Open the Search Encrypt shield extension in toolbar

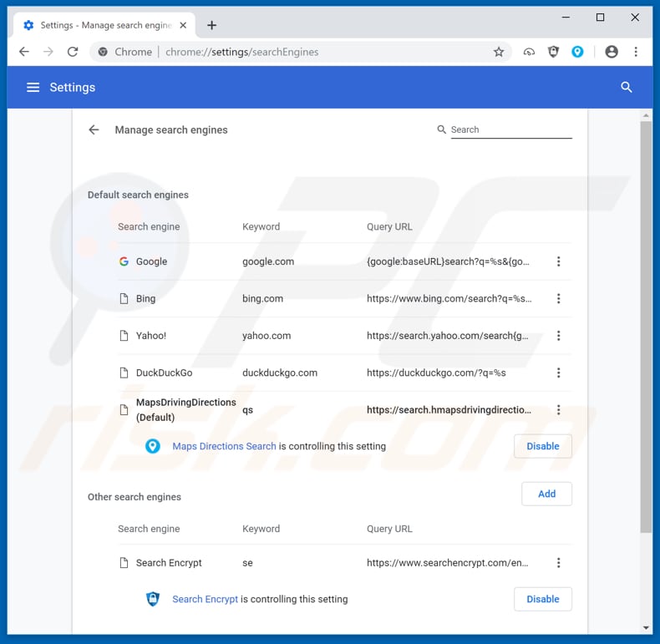pyautogui.click(x=553, y=52)
